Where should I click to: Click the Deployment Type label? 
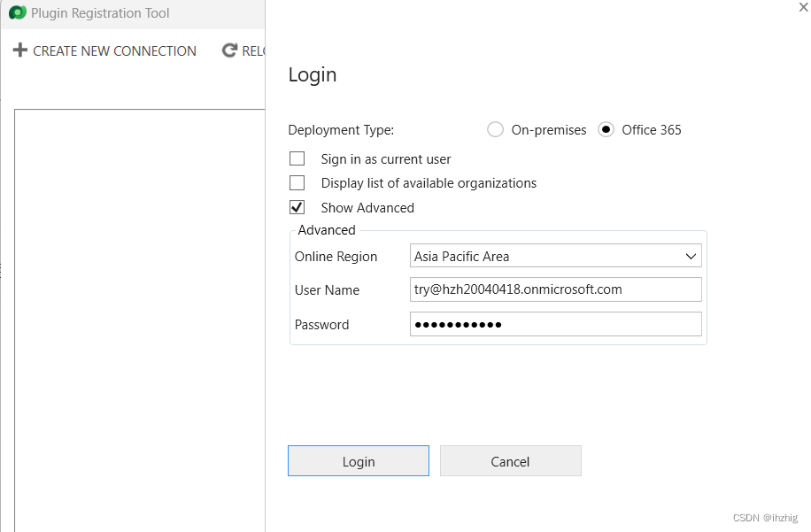(x=341, y=130)
